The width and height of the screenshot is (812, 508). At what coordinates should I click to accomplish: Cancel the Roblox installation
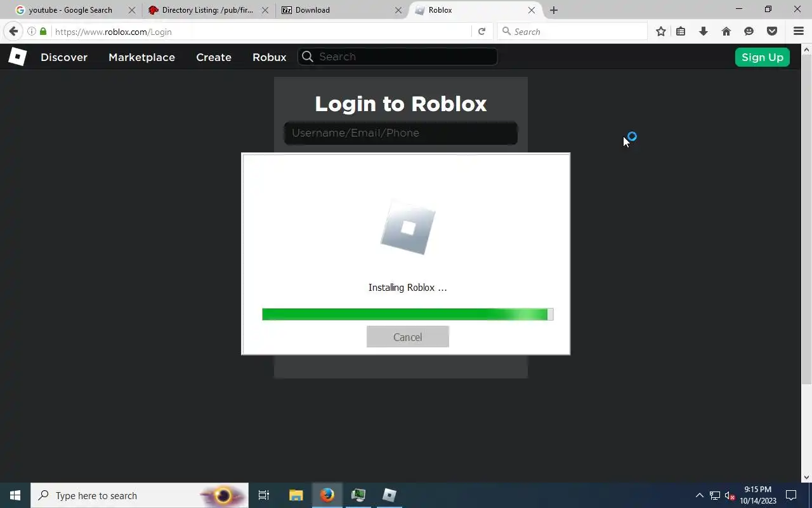point(408,337)
